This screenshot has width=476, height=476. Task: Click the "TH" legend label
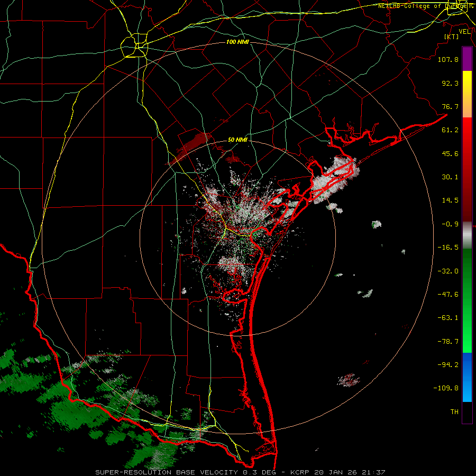coord(454,411)
